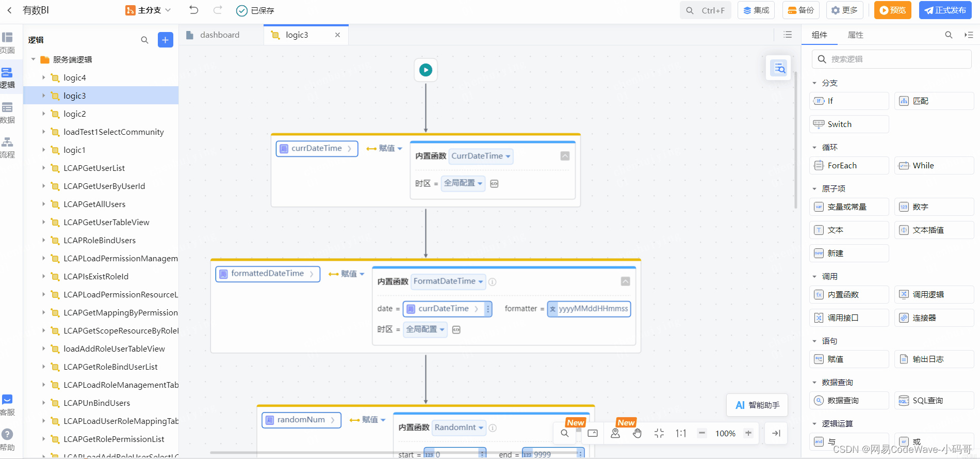The height and width of the screenshot is (459, 980).
Task: Add new logic with plus button
Action: [x=165, y=40]
